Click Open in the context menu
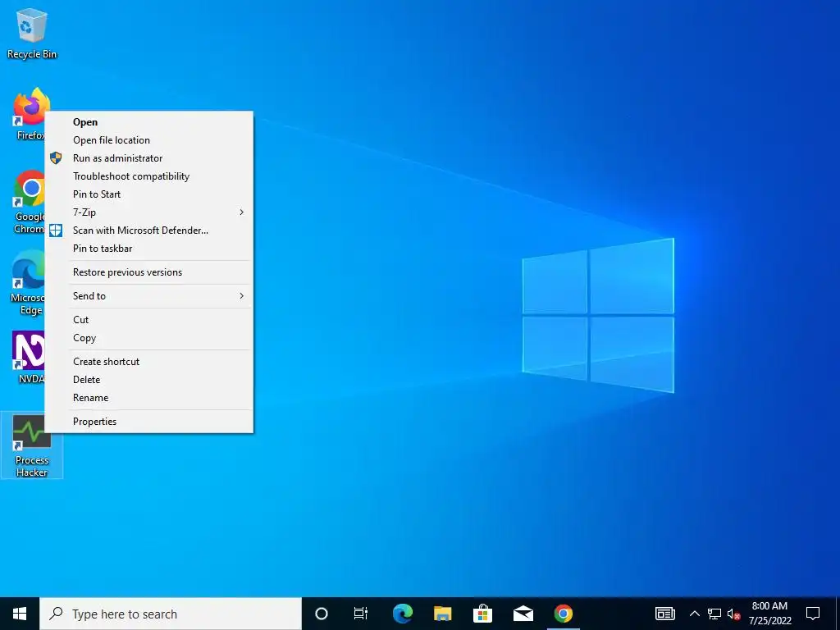This screenshot has height=630, width=840. pos(149,122)
